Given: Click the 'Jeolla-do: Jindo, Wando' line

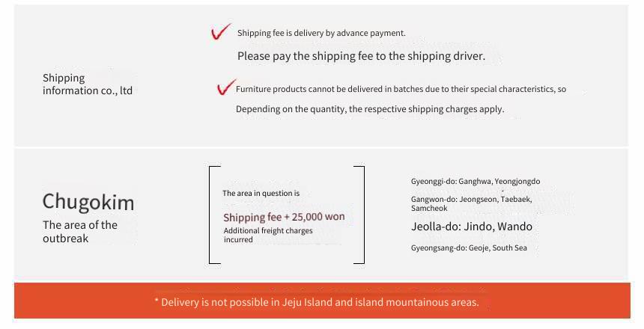Looking at the screenshot, I should coord(472,227).
